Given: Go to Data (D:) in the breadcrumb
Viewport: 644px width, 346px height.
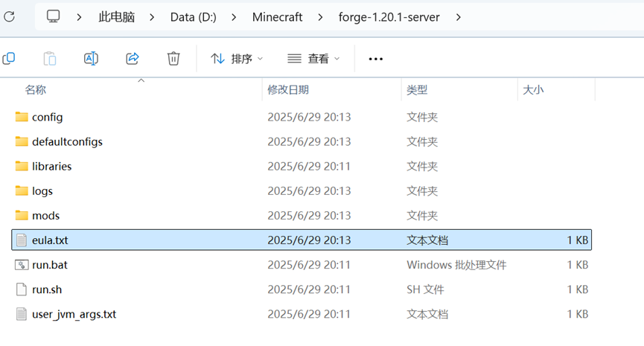Looking at the screenshot, I should pos(193,17).
